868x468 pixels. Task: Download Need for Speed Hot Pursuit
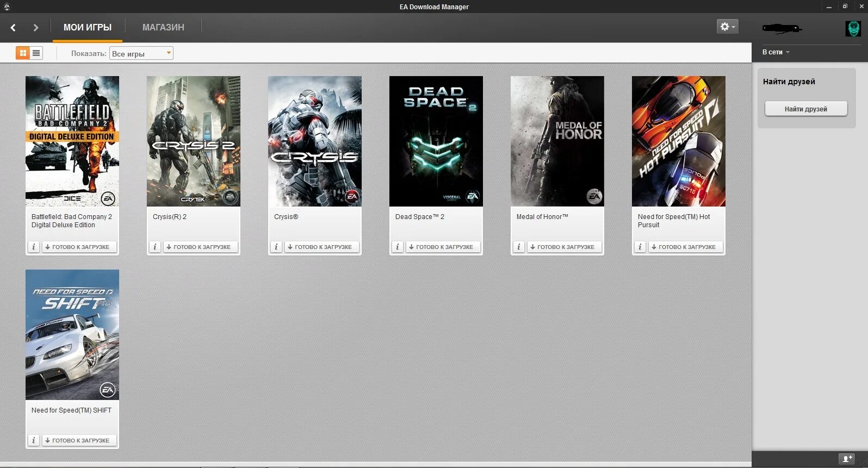coord(685,247)
